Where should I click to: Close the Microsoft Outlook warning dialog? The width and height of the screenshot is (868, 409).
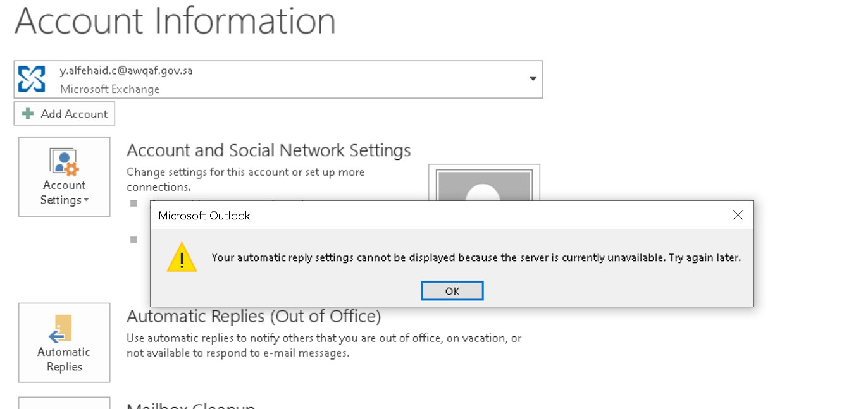pyautogui.click(x=738, y=216)
